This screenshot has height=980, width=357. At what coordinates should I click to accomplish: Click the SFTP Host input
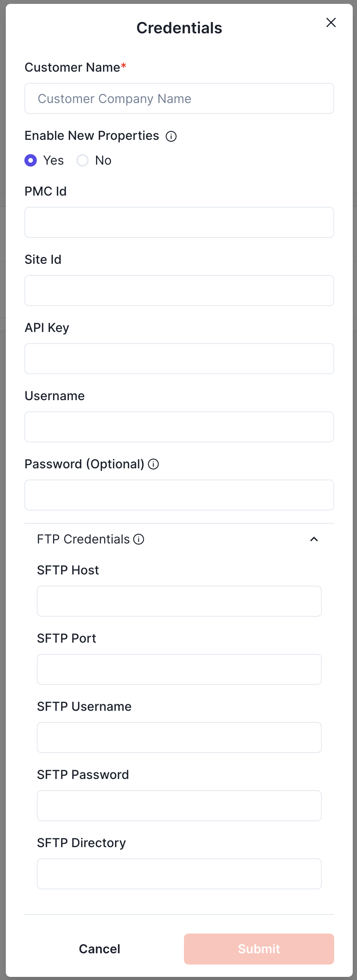coord(179,601)
